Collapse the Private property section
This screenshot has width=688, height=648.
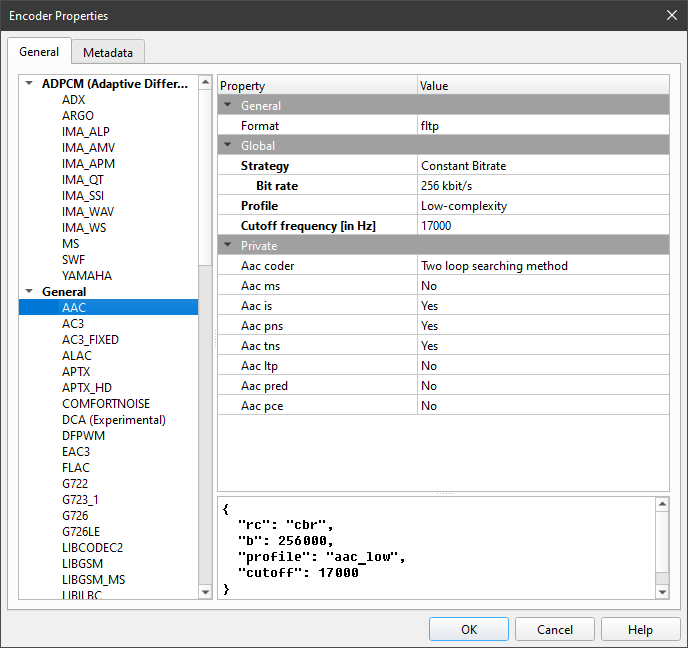(228, 246)
